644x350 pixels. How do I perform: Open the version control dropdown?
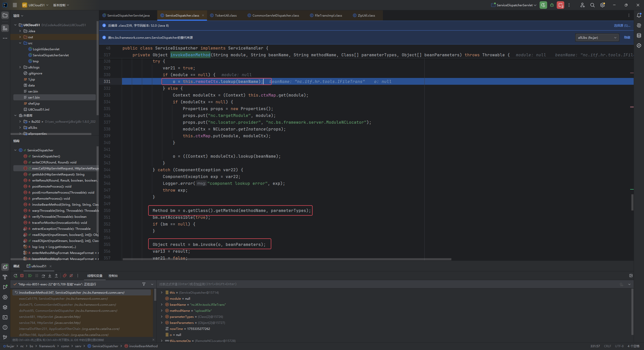coord(61,5)
